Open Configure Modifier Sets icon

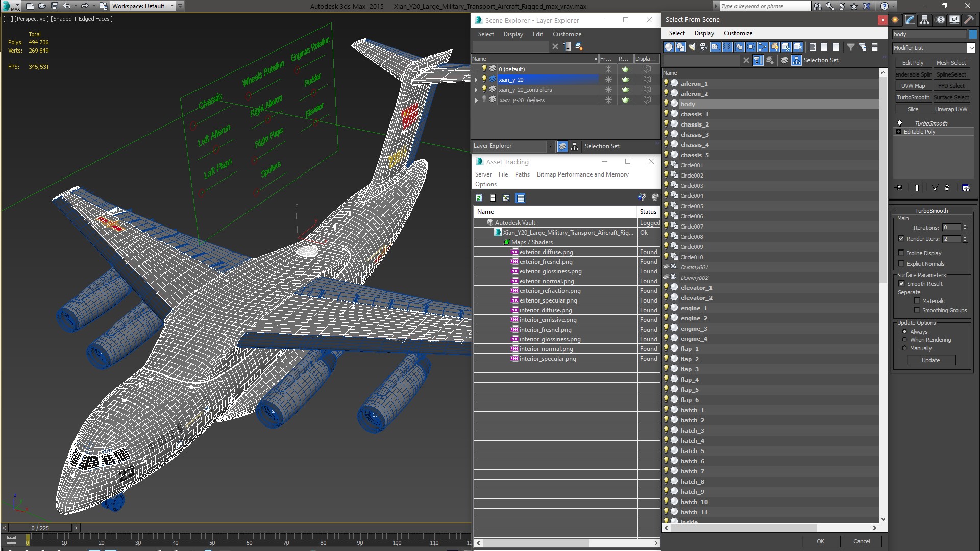(965, 188)
